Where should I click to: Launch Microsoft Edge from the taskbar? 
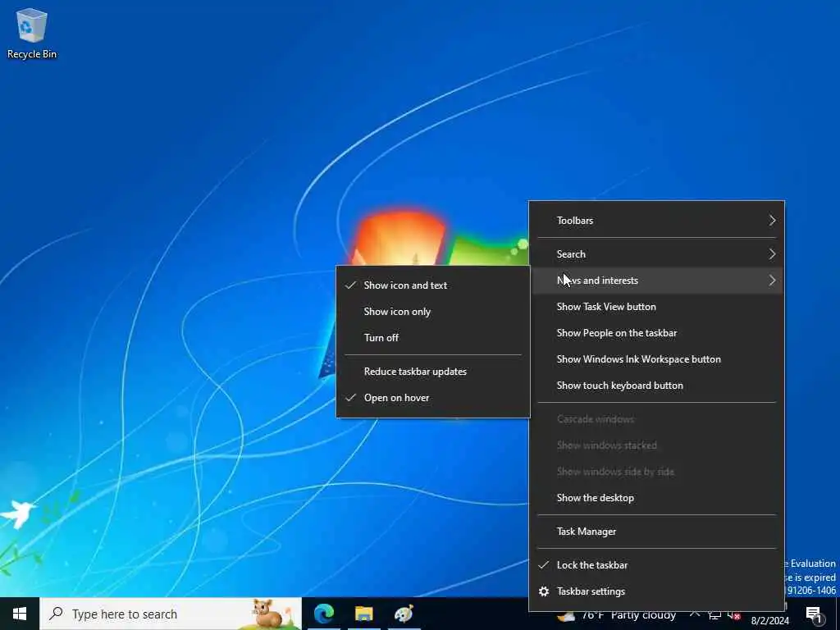point(323,614)
